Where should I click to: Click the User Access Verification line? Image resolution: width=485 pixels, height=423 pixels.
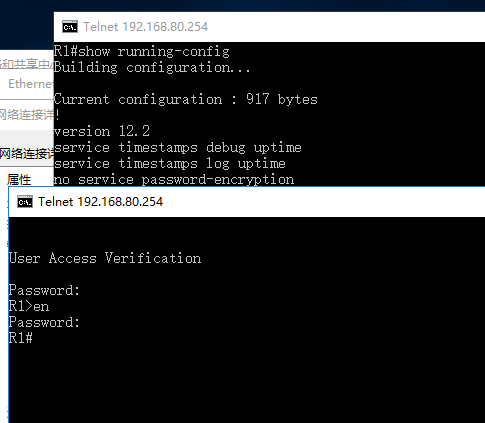105,258
